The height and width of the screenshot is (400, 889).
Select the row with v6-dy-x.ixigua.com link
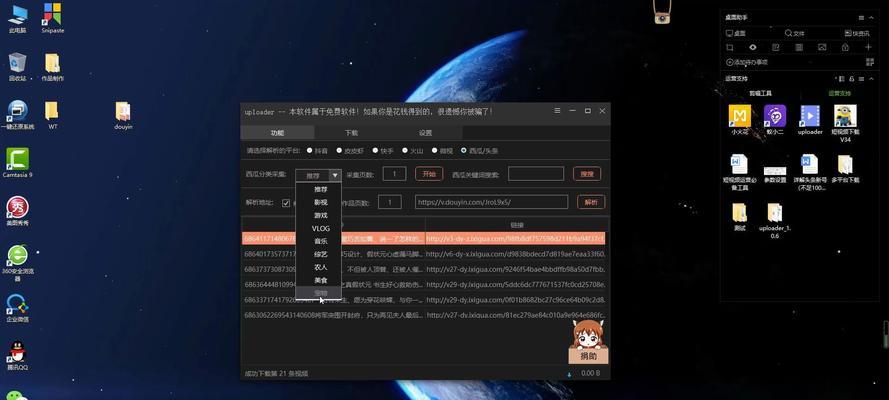(424, 254)
